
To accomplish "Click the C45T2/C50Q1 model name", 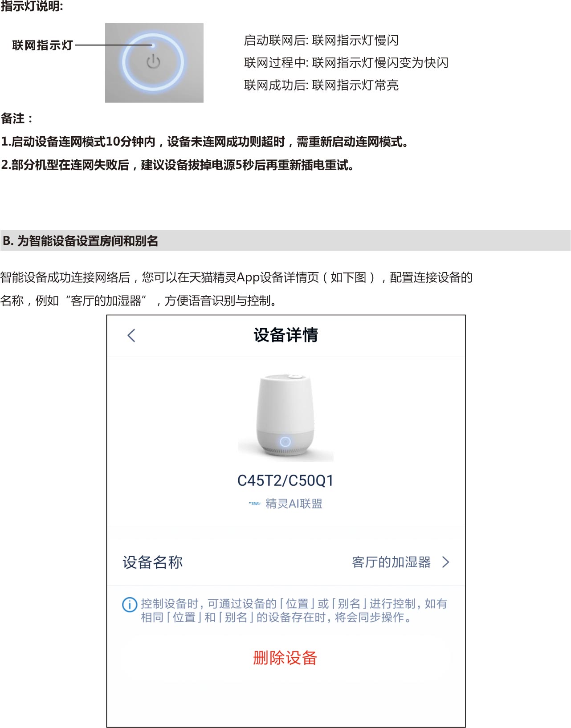I will pos(285,480).
